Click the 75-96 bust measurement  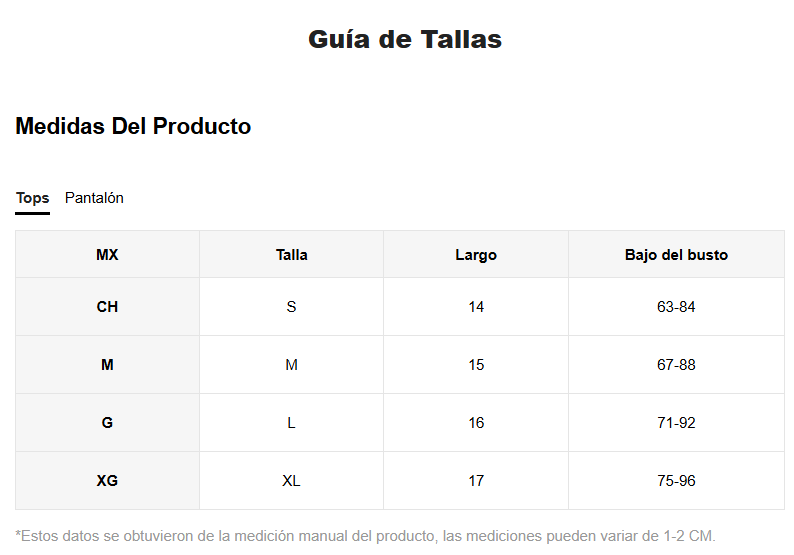(677, 481)
